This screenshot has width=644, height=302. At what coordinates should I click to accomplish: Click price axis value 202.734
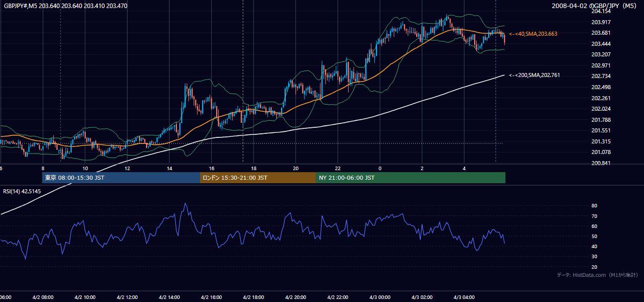pyautogui.click(x=601, y=77)
